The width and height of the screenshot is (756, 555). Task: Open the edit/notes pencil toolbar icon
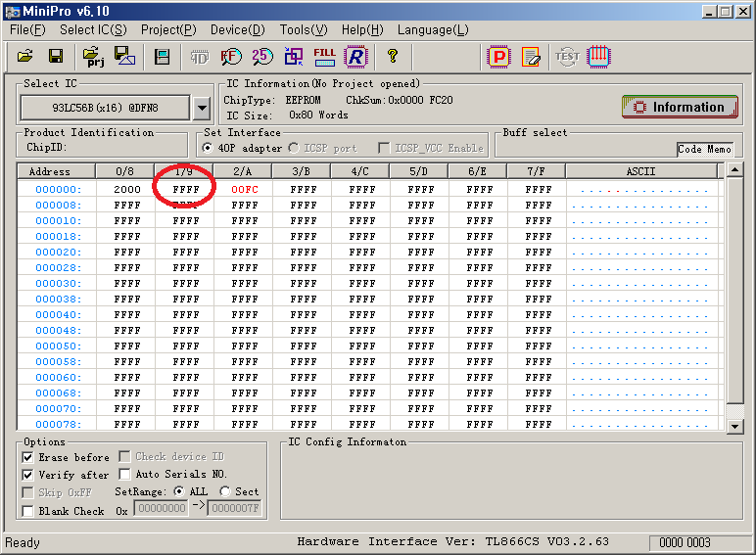point(531,58)
